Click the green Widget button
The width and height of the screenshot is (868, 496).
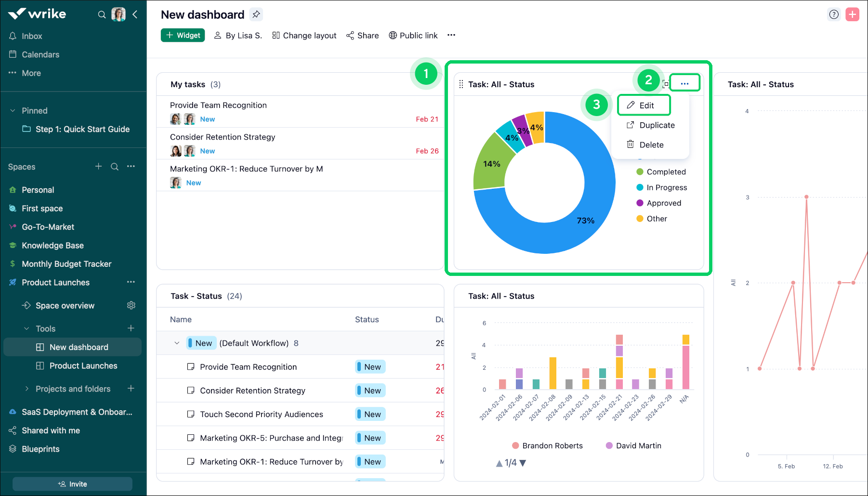pos(183,35)
